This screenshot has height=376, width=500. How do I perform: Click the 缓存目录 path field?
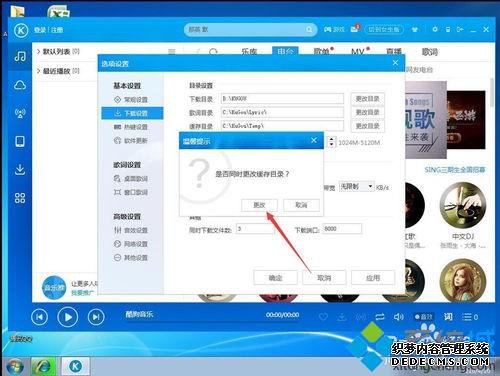[x=282, y=125]
